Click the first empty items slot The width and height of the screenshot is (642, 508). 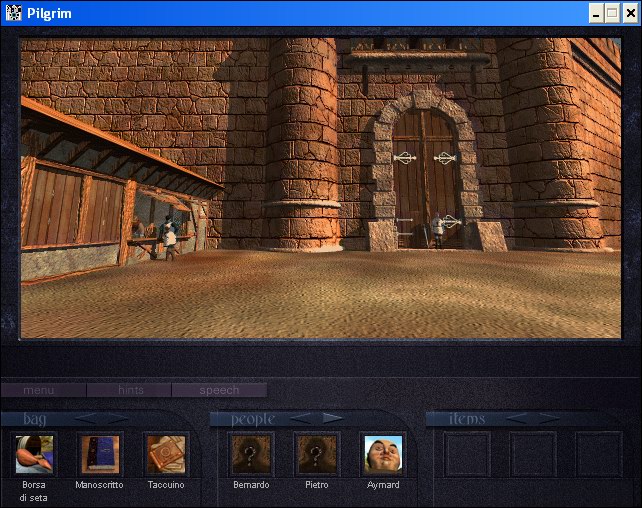click(x=467, y=454)
